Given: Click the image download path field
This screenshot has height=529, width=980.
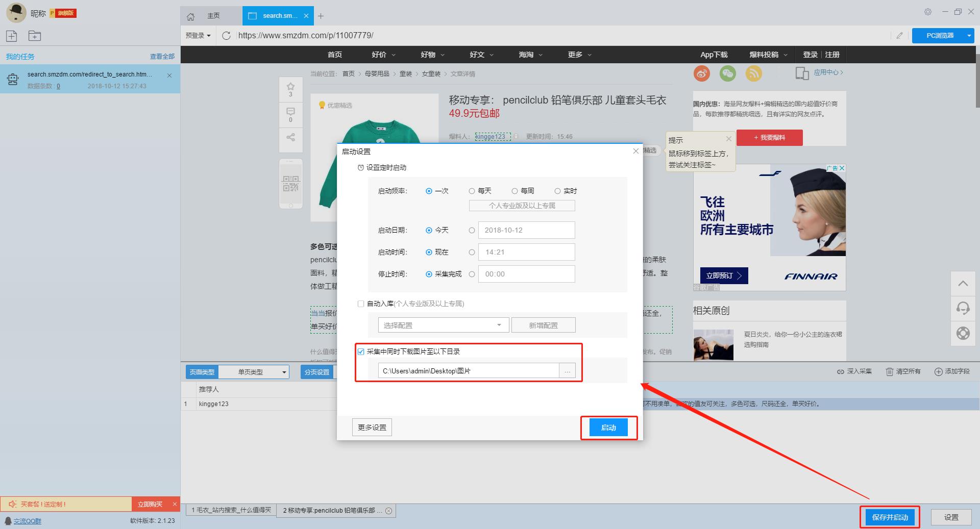Looking at the screenshot, I should pyautogui.click(x=469, y=371).
